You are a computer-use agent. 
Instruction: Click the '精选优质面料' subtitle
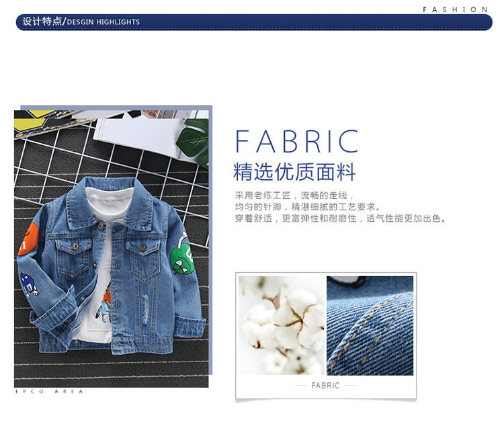(294, 172)
